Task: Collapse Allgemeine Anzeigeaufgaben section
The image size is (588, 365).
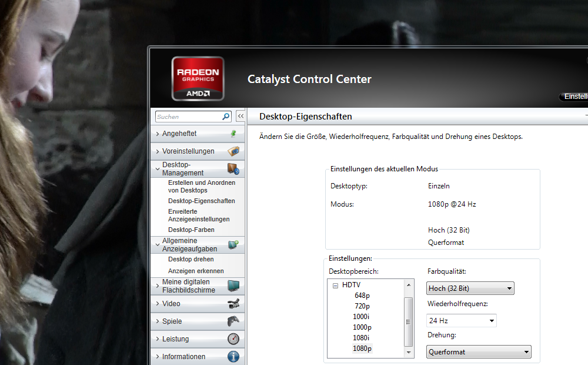Action: tap(158, 245)
